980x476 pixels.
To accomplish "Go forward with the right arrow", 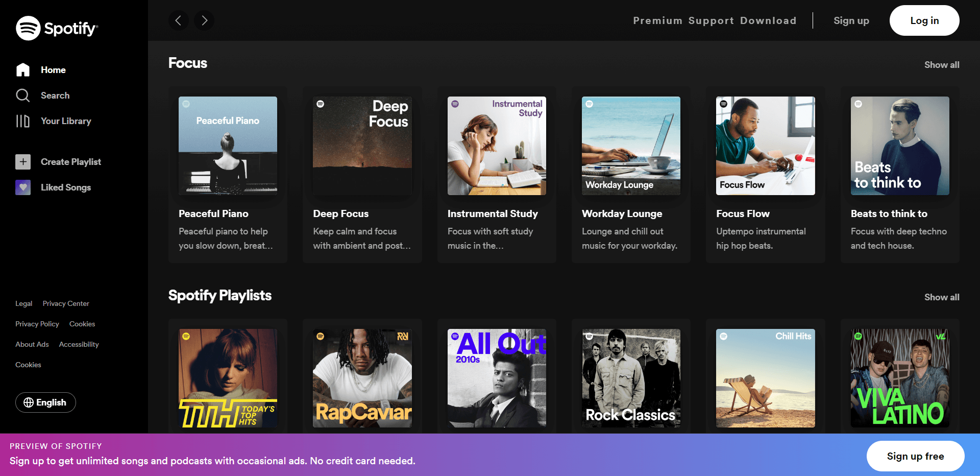I will 204,20.
